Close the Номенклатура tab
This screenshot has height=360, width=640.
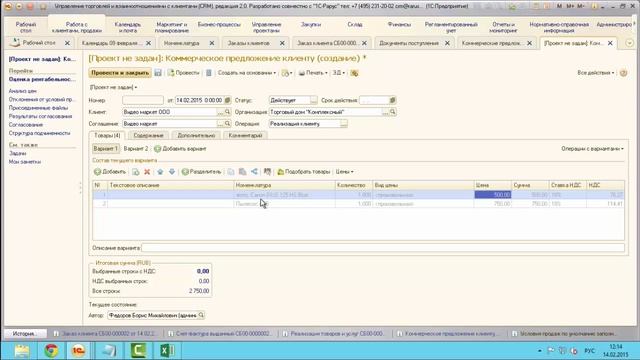[211, 43]
